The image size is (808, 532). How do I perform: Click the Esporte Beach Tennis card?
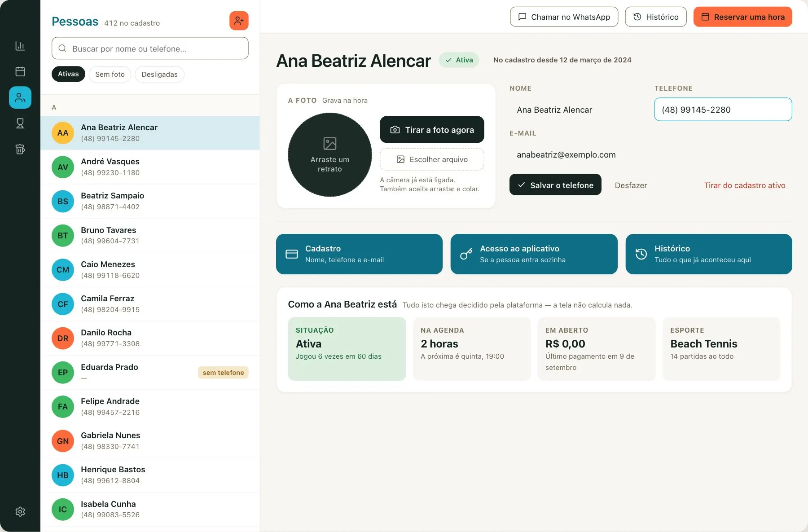pos(721,349)
